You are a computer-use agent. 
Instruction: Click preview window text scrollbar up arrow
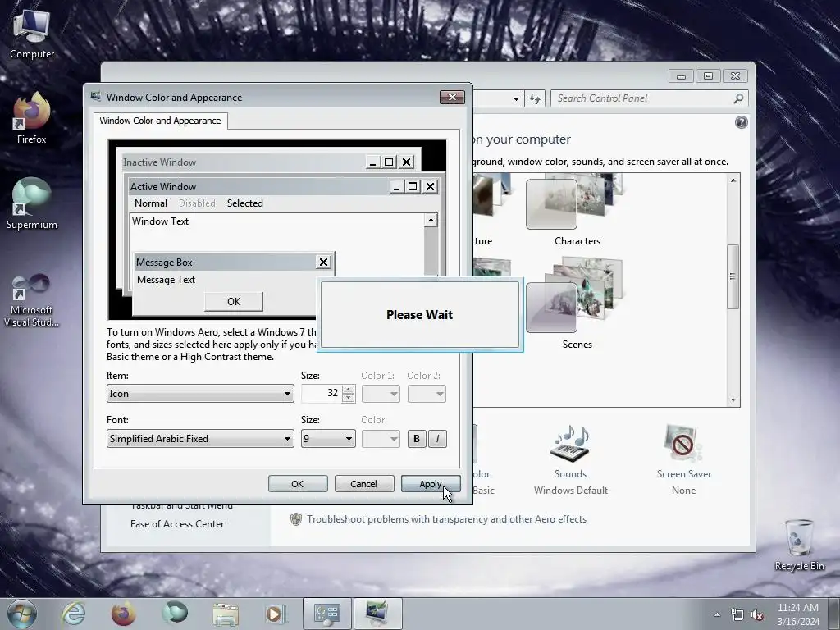pos(431,220)
